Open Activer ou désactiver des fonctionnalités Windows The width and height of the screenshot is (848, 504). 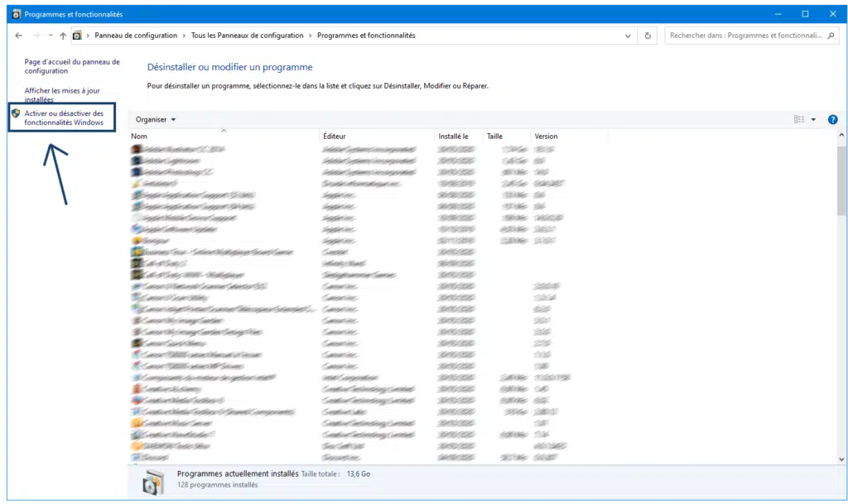click(x=64, y=118)
